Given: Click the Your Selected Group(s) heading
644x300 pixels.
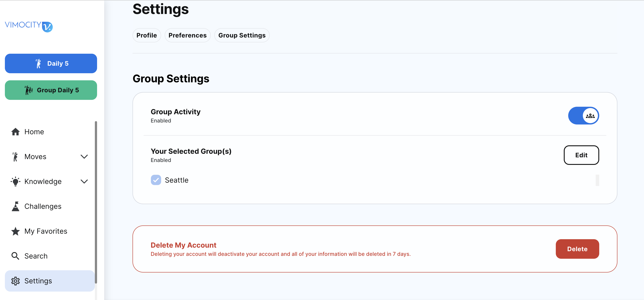Looking at the screenshot, I should (x=191, y=151).
